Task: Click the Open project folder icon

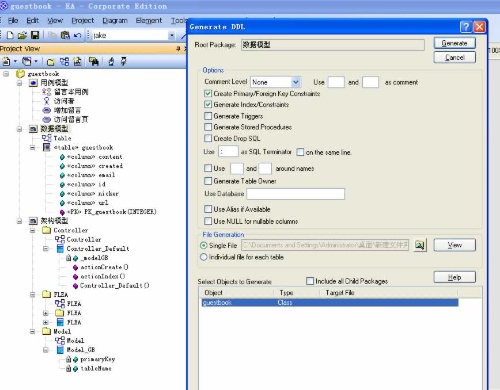Action: tap(22, 35)
